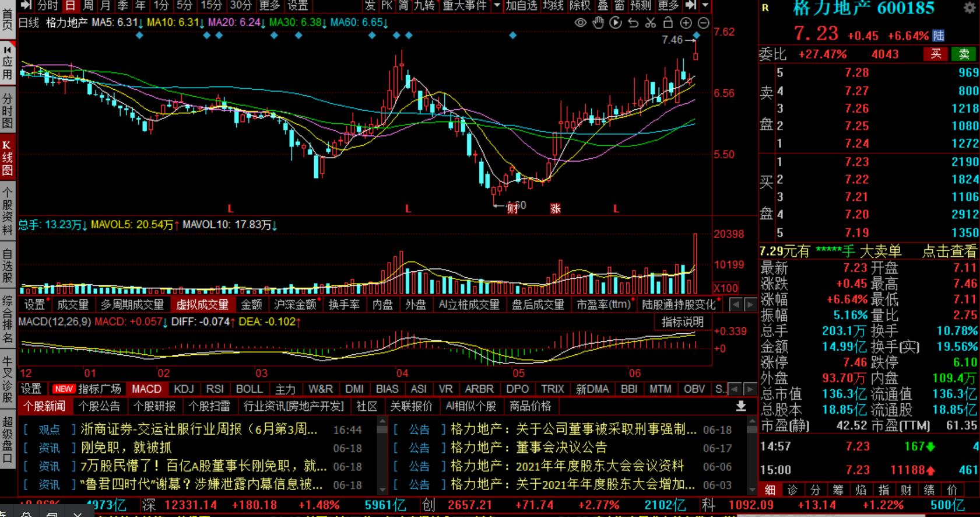Zoom in with the plus circle icon
This screenshot has height=517, width=980.
tap(686, 23)
